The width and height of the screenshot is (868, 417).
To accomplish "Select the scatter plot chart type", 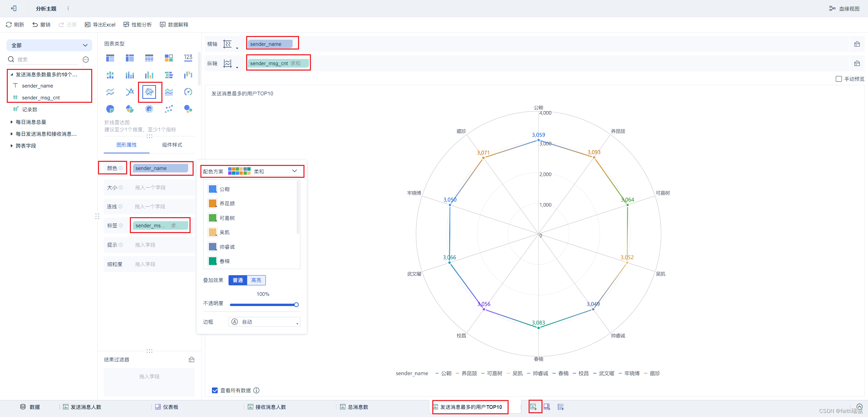I will [x=169, y=109].
